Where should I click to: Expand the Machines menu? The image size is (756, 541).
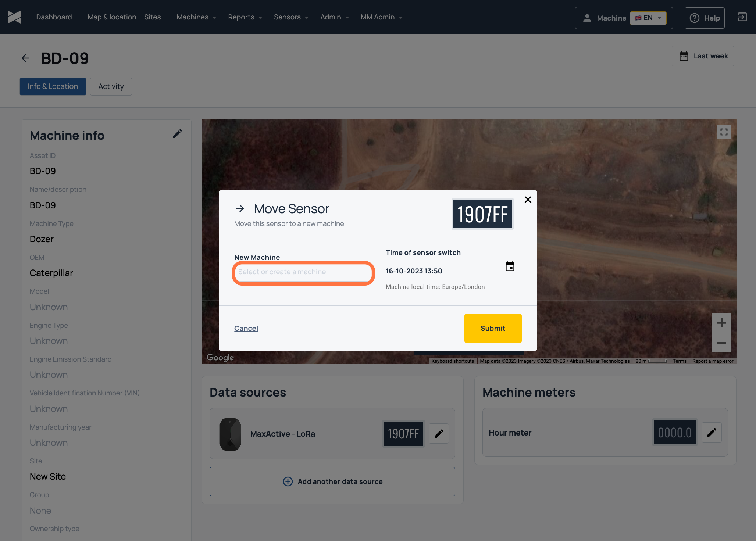pos(196,17)
